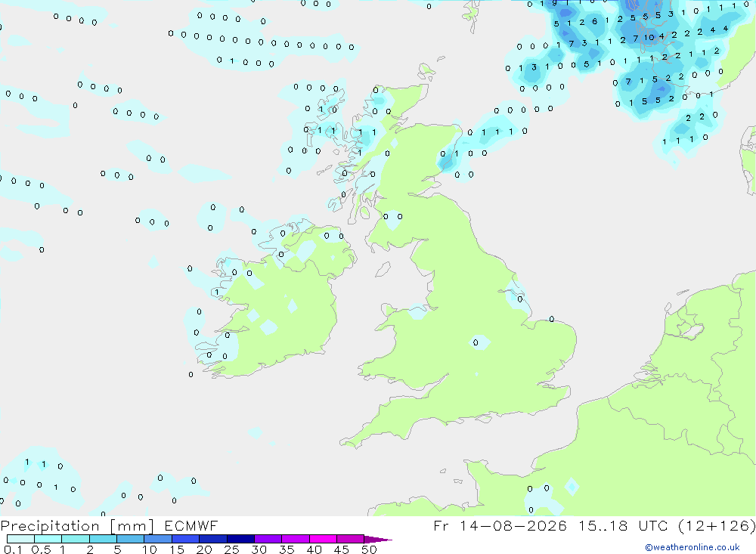
Task: Pick the 40–45 mm magenta legend swatch
Action: point(323,539)
